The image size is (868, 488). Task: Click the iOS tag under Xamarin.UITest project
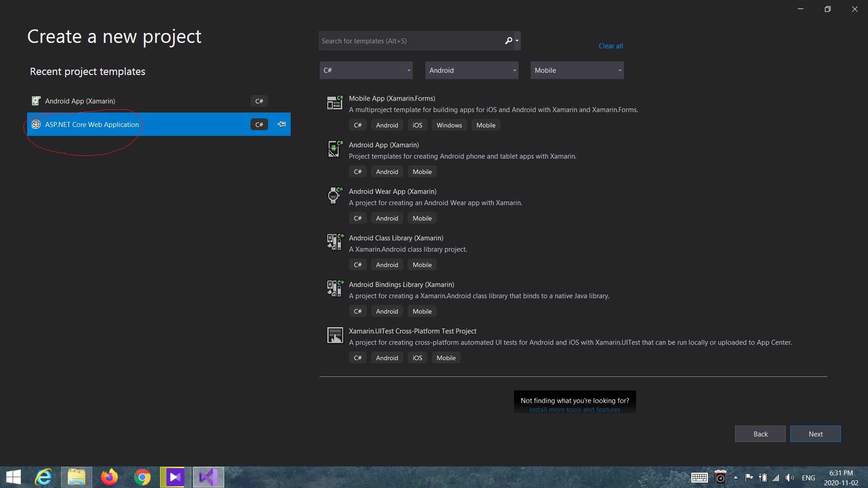(x=417, y=358)
